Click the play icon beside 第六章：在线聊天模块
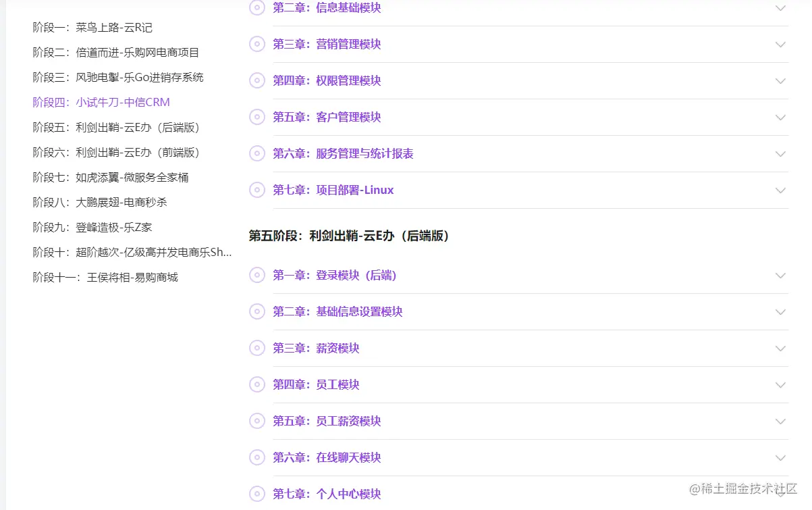The height and width of the screenshot is (510, 812). point(257,457)
